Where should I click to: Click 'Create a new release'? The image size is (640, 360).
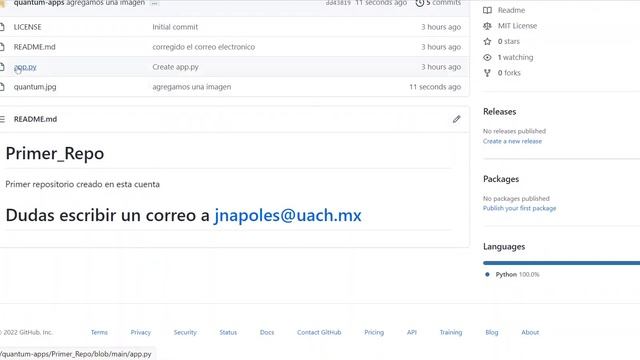tap(512, 141)
